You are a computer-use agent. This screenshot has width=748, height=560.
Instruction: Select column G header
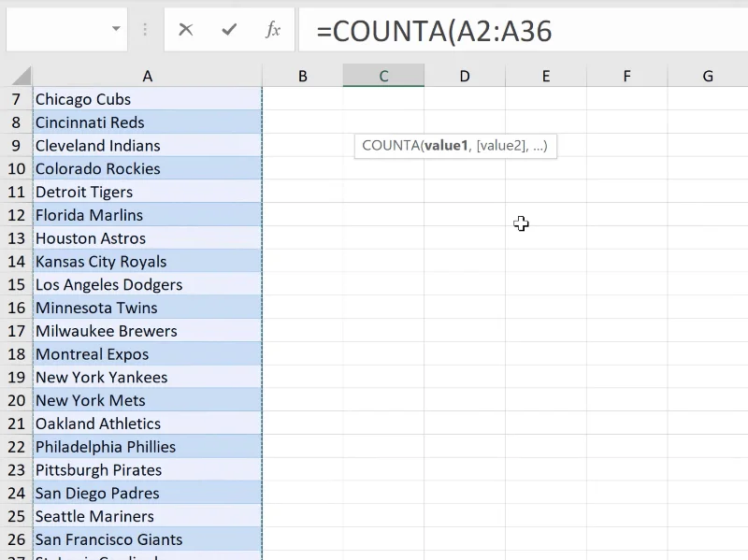(x=708, y=76)
